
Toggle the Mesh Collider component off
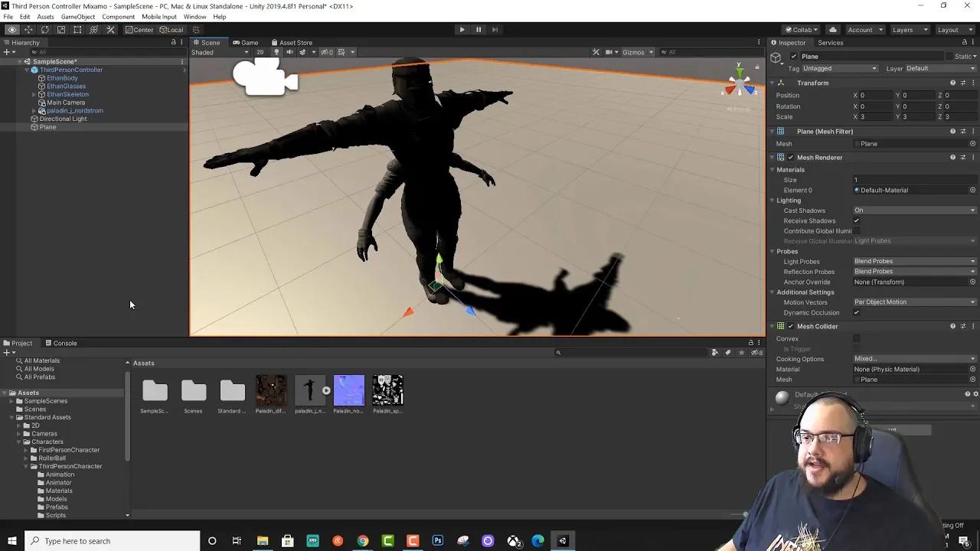(x=790, y=326)
